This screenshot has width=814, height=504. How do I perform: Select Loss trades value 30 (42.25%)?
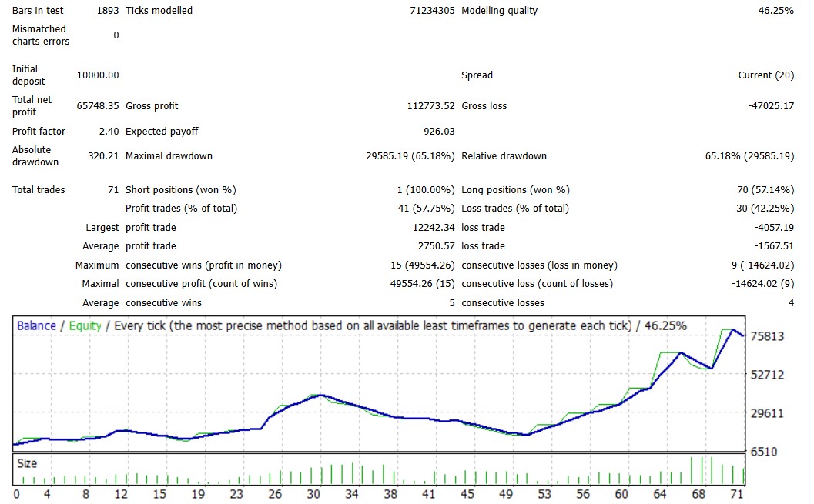pyautogui.click(x=765, y=209)
